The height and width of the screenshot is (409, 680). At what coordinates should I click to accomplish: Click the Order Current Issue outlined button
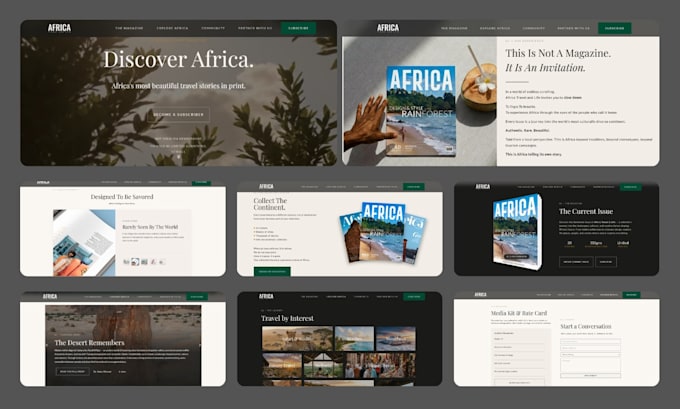click(x=576, y=262)
